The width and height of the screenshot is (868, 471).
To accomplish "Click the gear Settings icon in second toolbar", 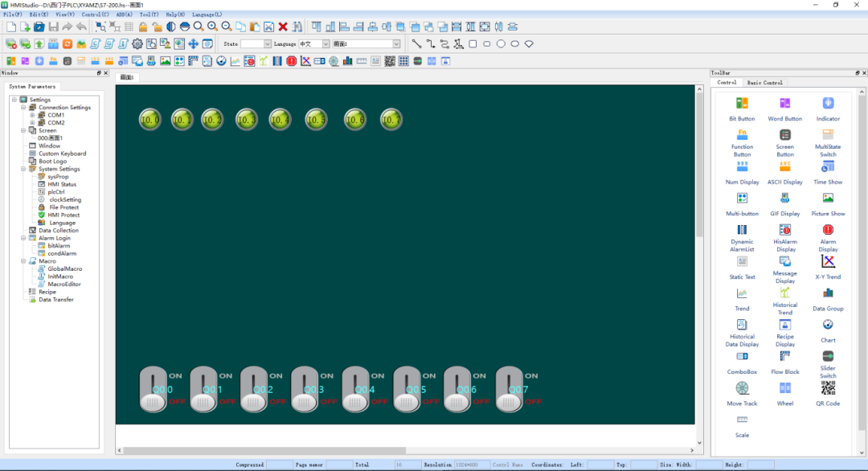I will [x=137, y=43].
